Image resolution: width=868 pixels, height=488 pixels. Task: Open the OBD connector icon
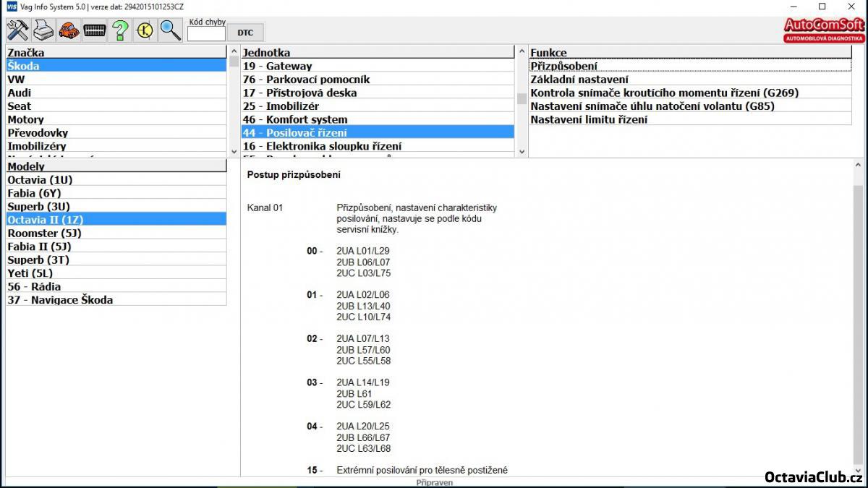click(x=95, y=30)
